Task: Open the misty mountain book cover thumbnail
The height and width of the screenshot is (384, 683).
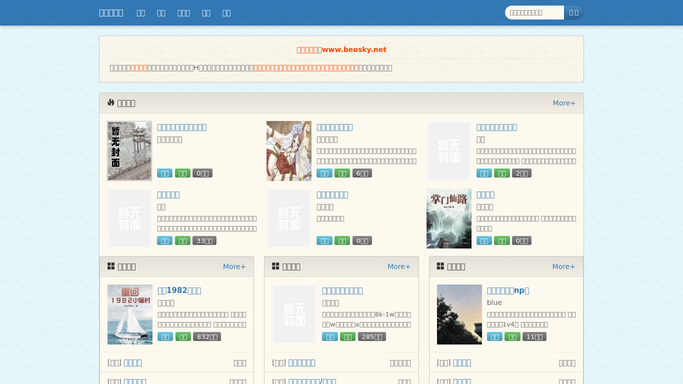Action: 449,219
